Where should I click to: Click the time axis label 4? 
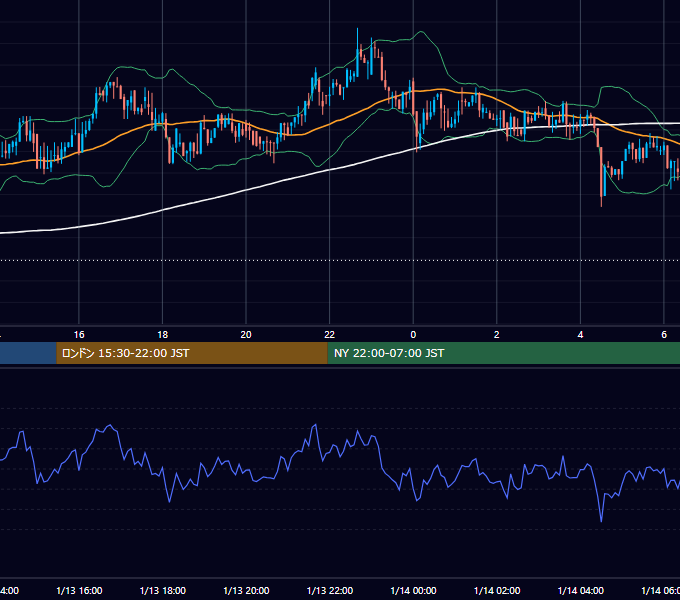click(580, 335)
